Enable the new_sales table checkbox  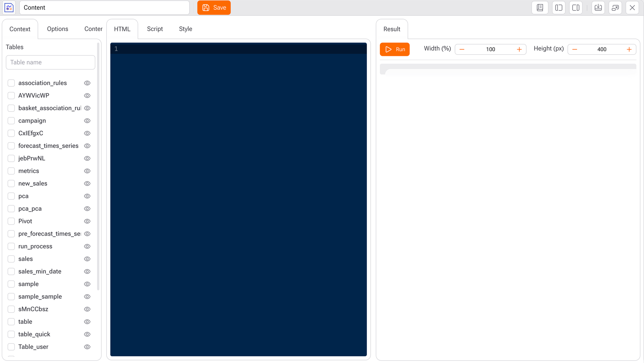(x=11, y=183)
